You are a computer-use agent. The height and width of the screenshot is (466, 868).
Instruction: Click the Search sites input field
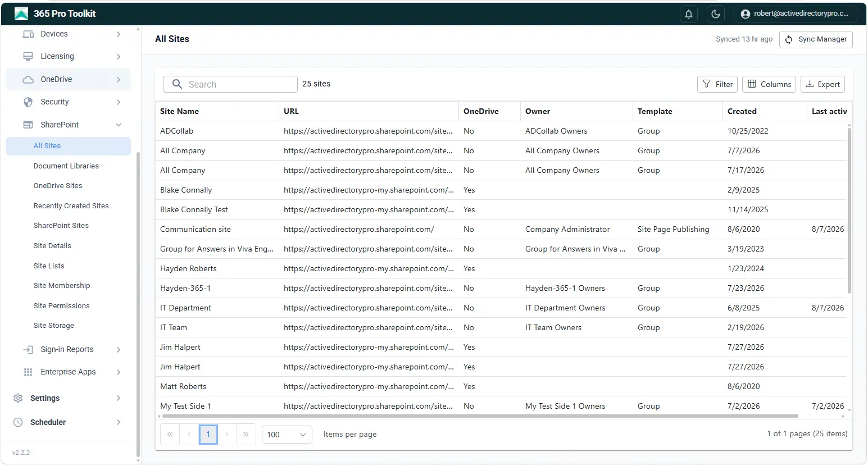coord(230,84)
